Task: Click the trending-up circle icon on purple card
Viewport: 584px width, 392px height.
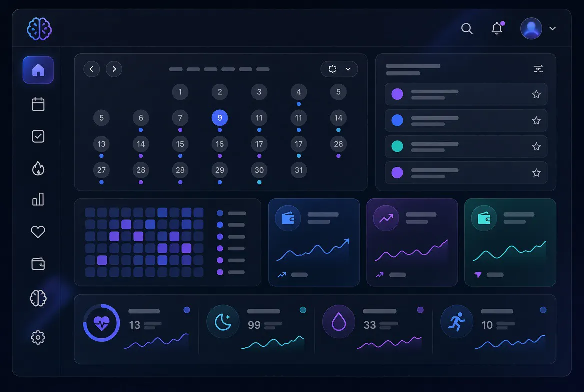Action: pyautogui.click(x=386, y=218)
